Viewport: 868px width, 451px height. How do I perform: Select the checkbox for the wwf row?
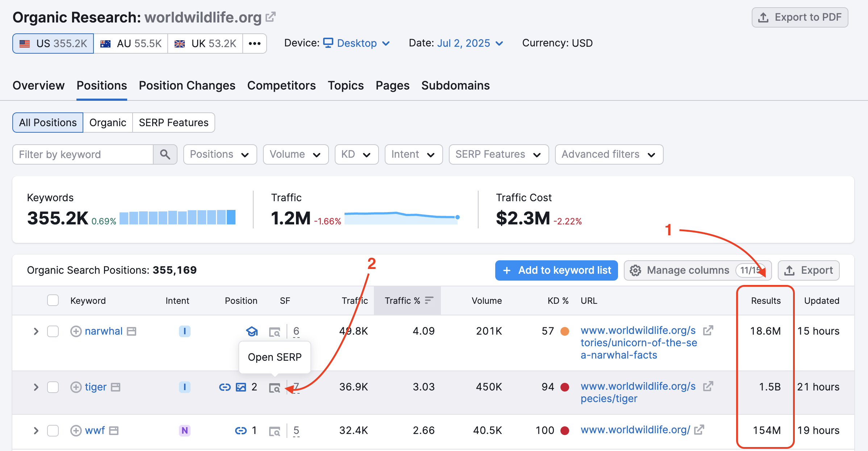53,431
